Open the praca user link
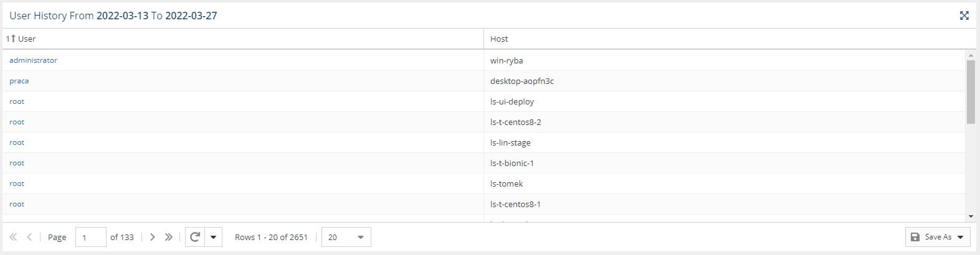This screenshot has width=980, height=255. 19,81
